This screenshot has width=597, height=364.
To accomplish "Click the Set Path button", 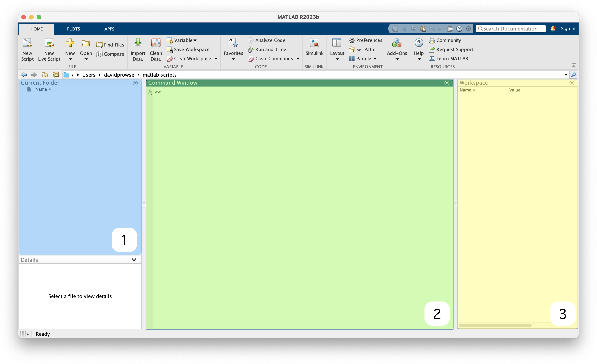I will [x=365, y=49].
